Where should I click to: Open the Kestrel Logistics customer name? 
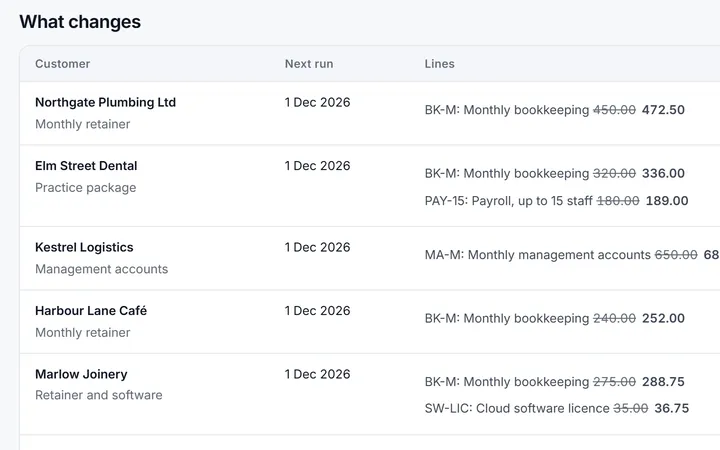[84, 247]
